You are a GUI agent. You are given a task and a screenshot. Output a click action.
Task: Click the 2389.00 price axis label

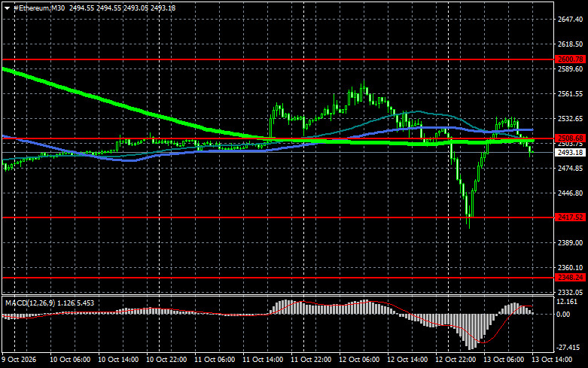pyautogui.click(x=571, y=243)
